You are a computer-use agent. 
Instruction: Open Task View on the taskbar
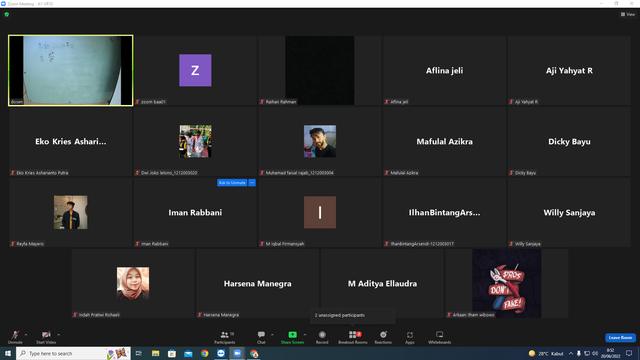(x=139, y=353)
